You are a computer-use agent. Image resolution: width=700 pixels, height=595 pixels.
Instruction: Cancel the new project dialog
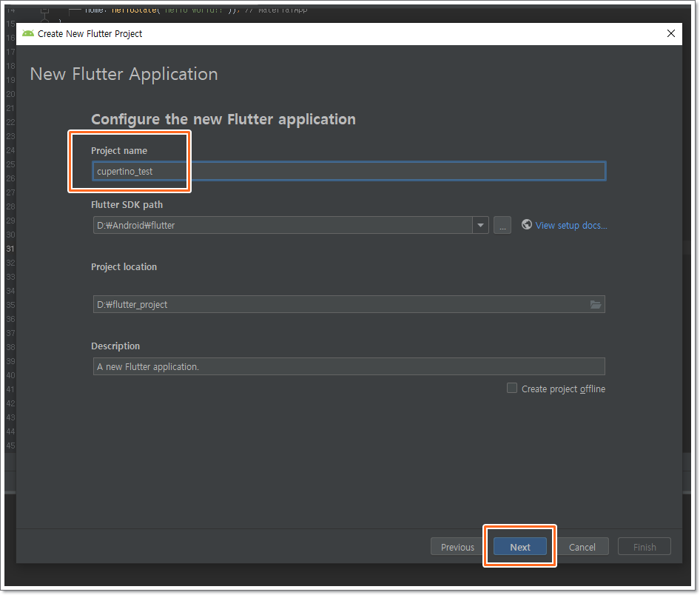coord(582,547)
